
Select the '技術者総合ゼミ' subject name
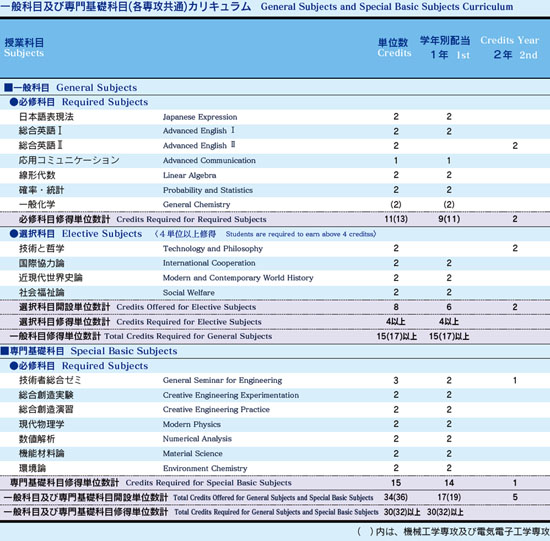pyautogui.click(x=50, y=380)
